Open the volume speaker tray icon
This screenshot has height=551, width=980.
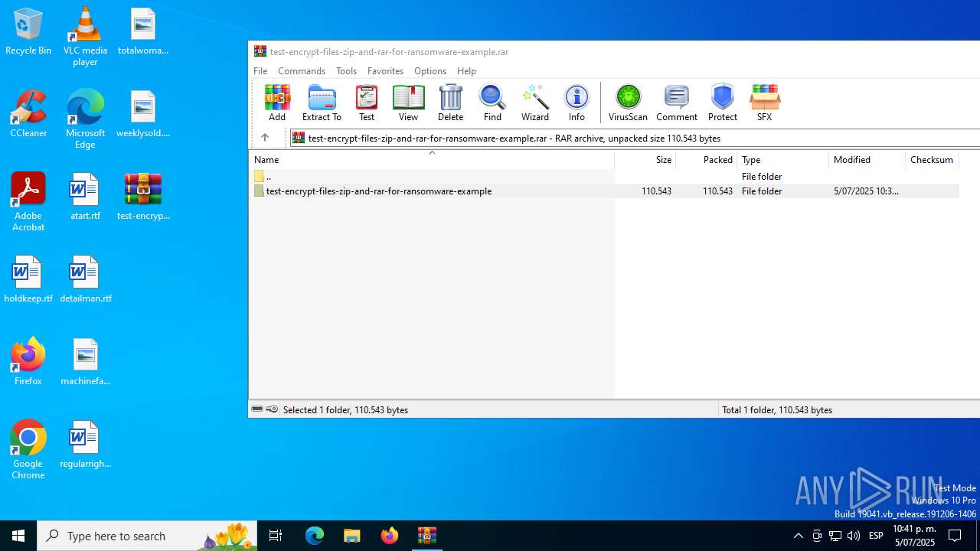854,536
